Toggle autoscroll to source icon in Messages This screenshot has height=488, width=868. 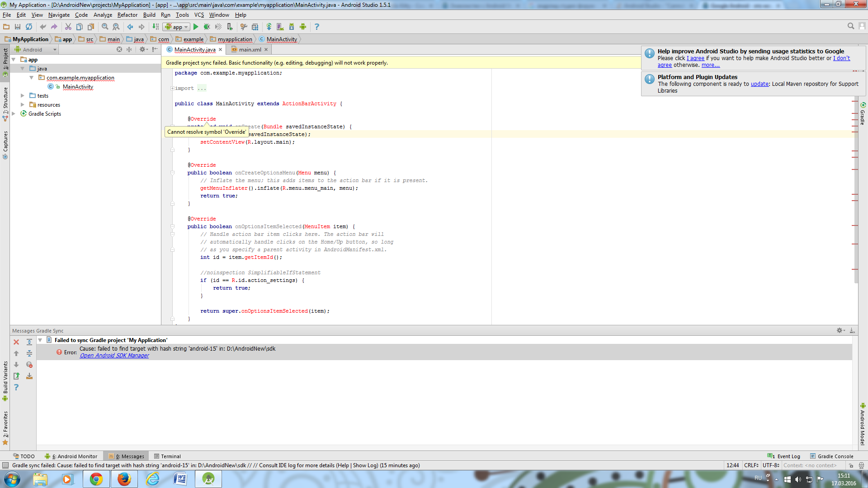point(29,376)
